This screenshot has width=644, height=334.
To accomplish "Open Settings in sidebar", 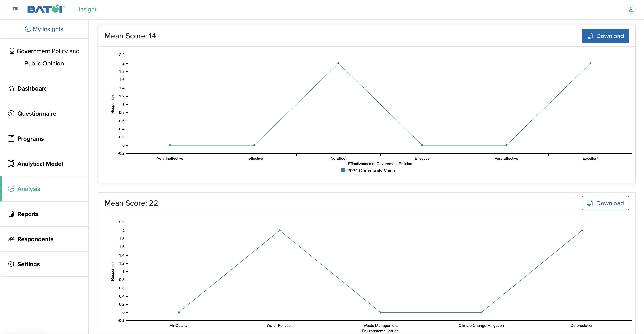I will pos(44,264).
